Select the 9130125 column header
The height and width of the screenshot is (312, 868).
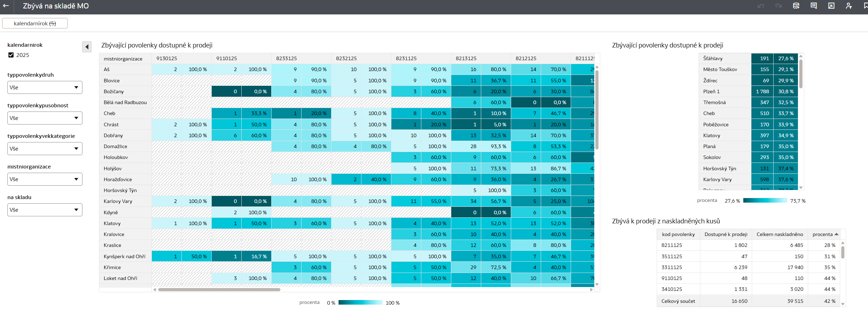(181, 58)
